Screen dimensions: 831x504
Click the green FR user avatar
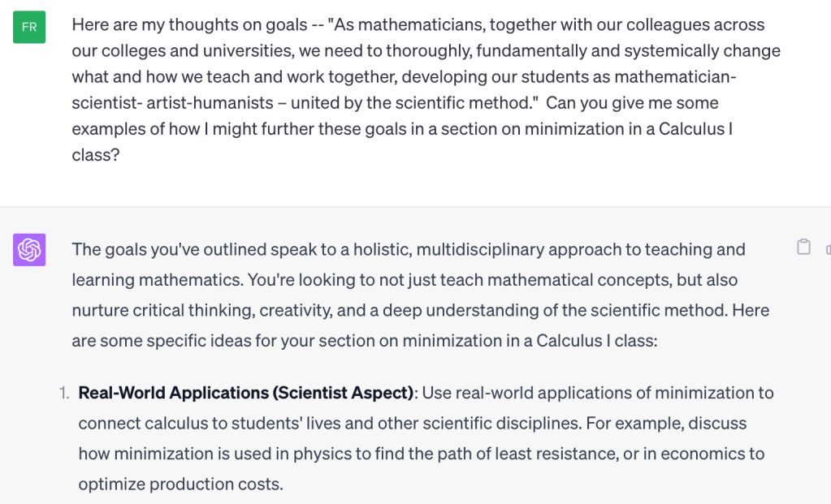(x=29, y=28)
